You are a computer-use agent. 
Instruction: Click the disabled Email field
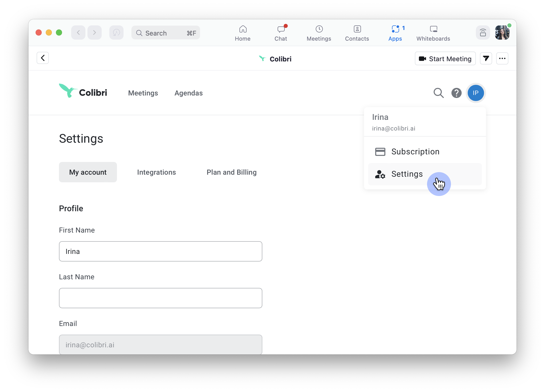(161, 344)
